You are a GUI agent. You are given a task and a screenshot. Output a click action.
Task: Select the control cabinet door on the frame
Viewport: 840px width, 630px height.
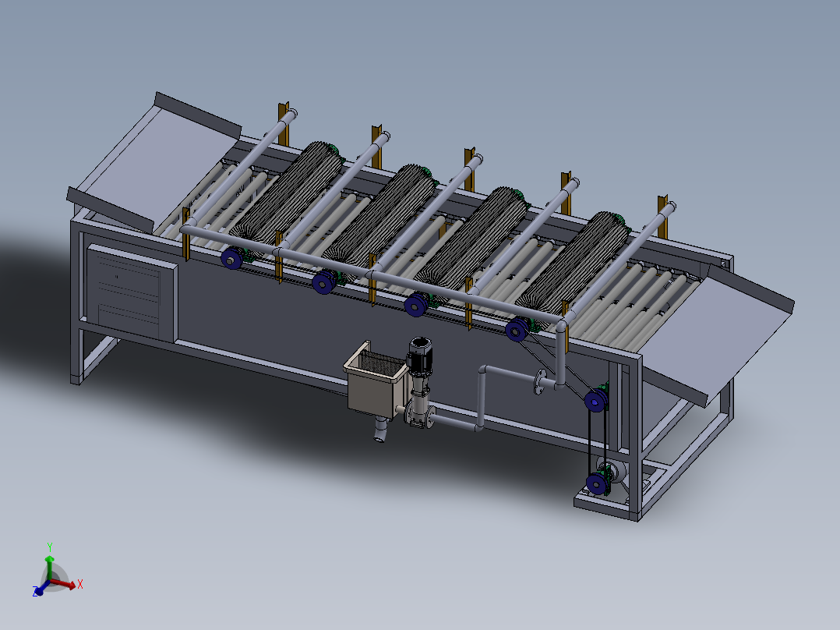click(131, 292)
